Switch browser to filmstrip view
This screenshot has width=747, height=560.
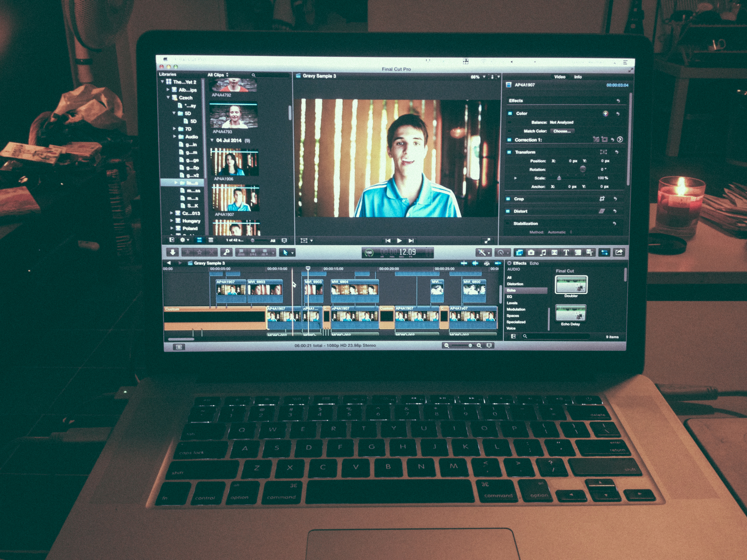click(x=199, y=240)
